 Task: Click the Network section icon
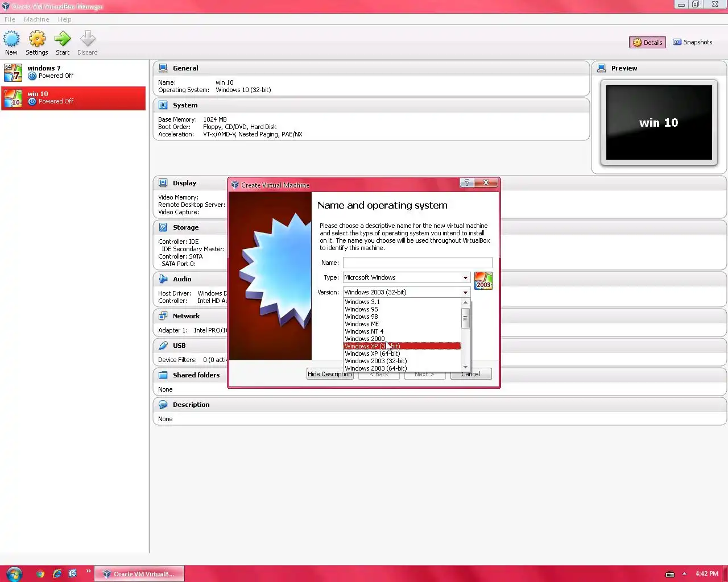pos(163,316)
